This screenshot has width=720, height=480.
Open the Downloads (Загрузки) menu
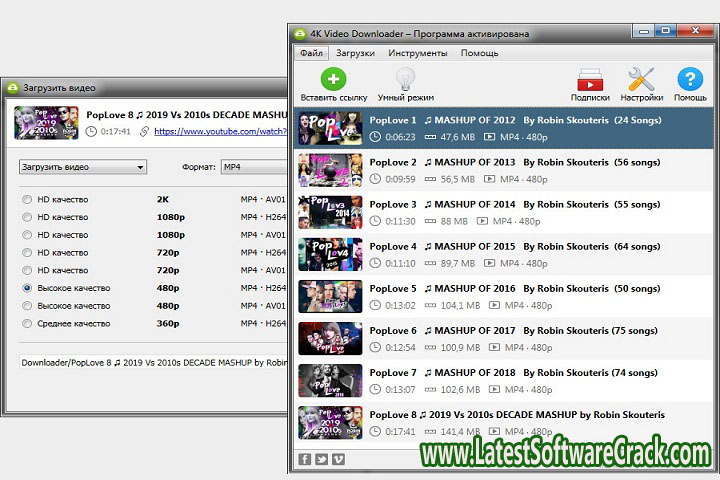(355, 53)
